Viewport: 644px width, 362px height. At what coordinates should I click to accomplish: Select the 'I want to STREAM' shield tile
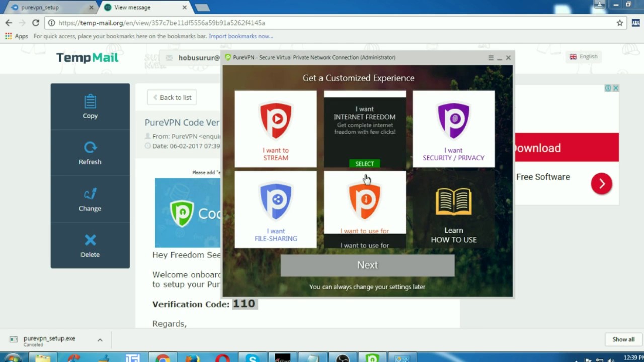click(276, 129)
